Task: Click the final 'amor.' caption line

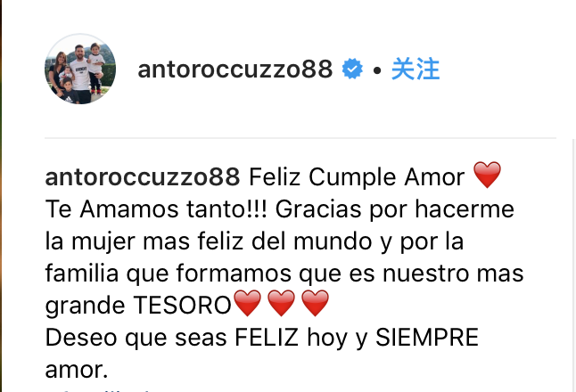Action: 77,370
